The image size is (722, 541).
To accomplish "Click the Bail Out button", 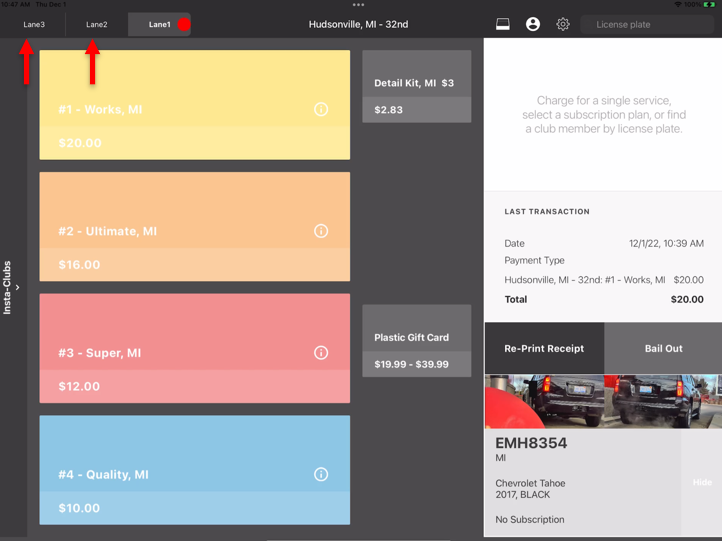I will pos(663,349).
